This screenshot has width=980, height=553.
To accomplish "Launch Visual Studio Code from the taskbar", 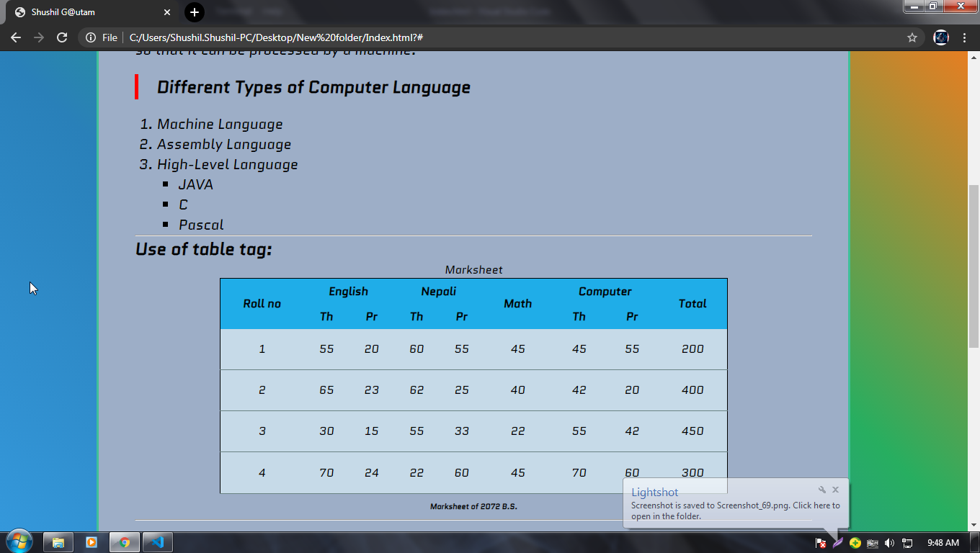I will coord(157,541).
